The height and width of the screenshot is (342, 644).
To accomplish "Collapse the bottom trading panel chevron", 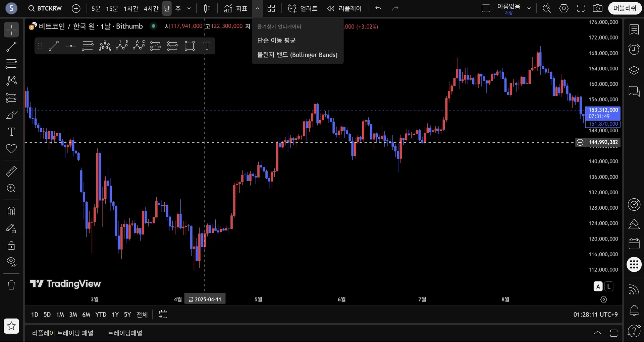I will click(597, 333).
